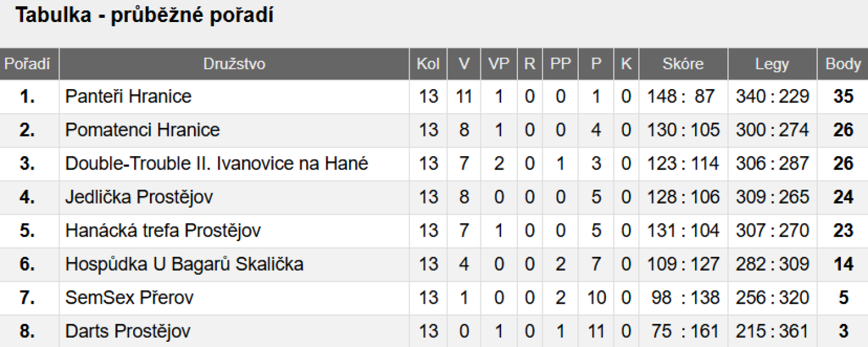This screenshot has height=347, width=868.
Task: Click the PP column header
Action: (560, 64)
